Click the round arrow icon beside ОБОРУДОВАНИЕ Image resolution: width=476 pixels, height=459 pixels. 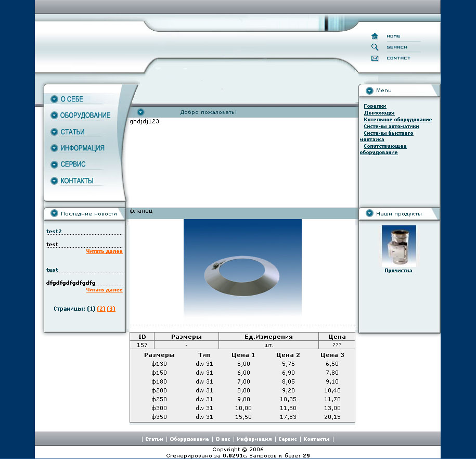pos(54,116)
